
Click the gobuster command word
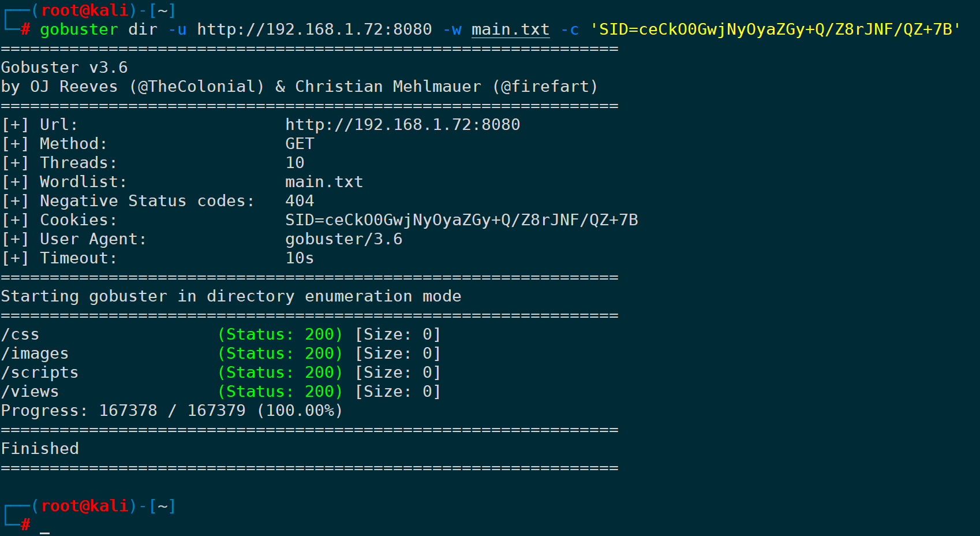tap(79, 29)
